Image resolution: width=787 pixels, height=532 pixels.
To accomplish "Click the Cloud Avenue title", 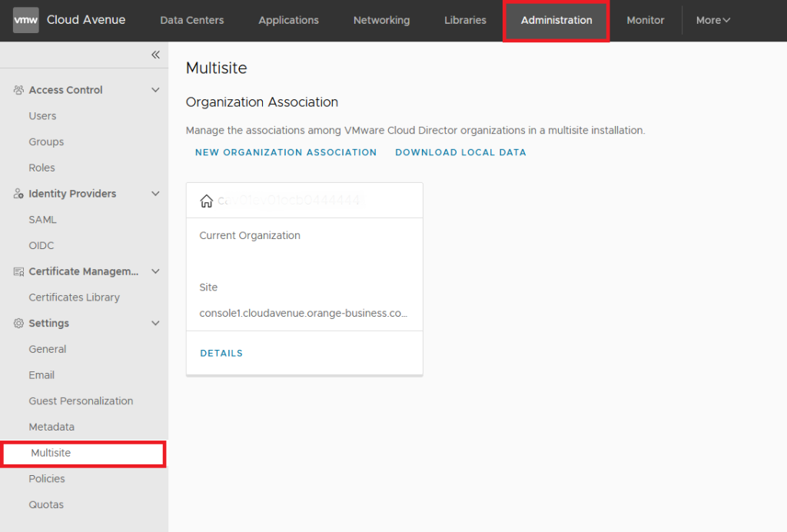I will [86, 19].
